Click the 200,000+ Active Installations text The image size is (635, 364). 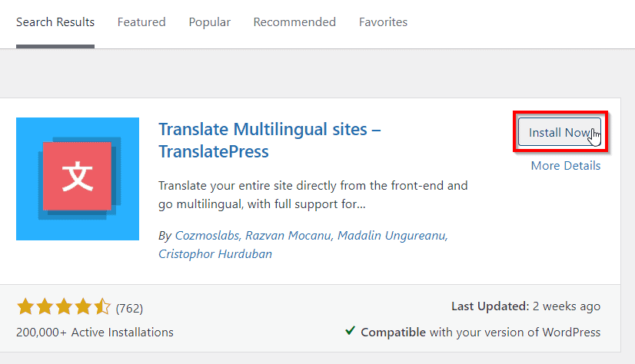click(95, 332)
